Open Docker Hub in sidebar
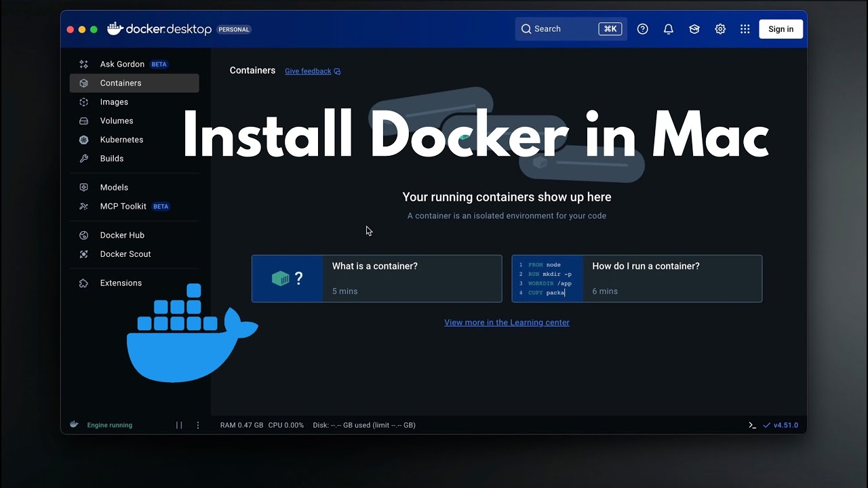 click(x=134, y=235)
